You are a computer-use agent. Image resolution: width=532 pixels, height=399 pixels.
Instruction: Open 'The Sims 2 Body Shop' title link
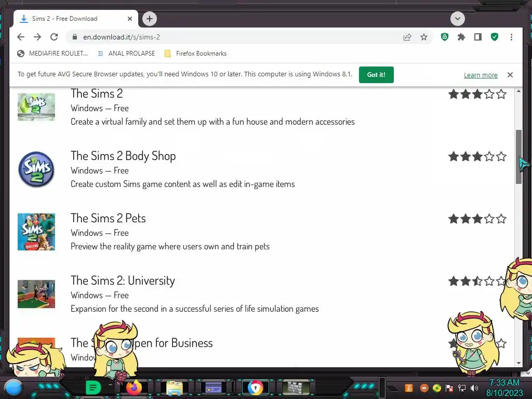pos(123,156)
